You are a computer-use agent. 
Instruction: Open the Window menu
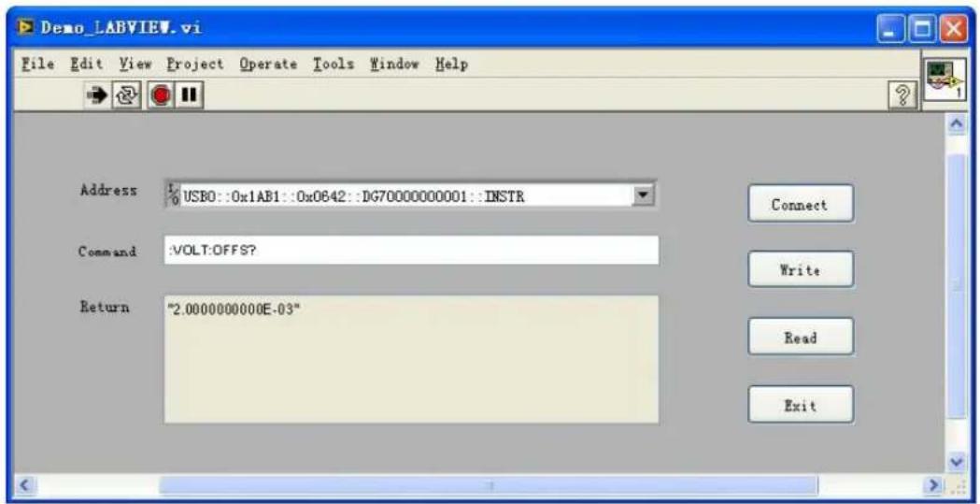[393, 65]
